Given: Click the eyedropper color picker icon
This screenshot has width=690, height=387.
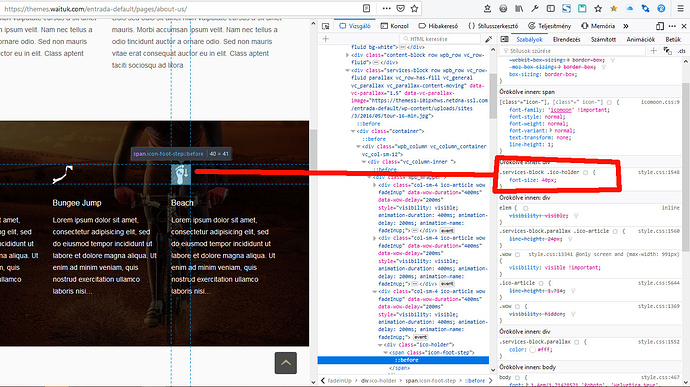Looking at the screenshot, I should (x=488, y=39).
